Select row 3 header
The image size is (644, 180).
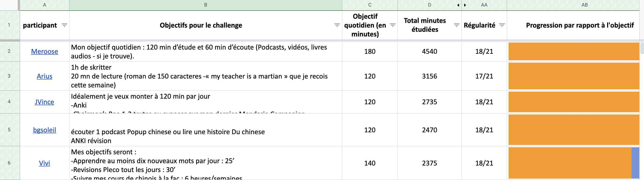[x=9, y=76]
